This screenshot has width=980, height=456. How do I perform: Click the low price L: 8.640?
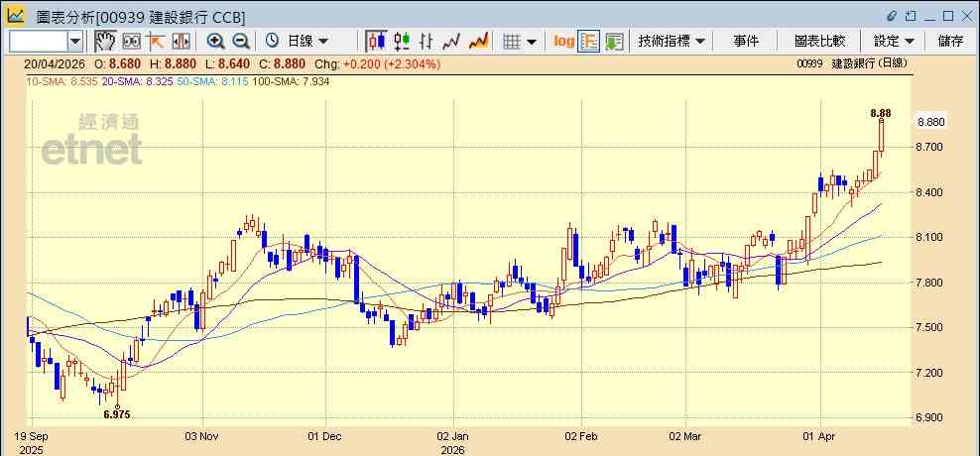click(229, 63)
